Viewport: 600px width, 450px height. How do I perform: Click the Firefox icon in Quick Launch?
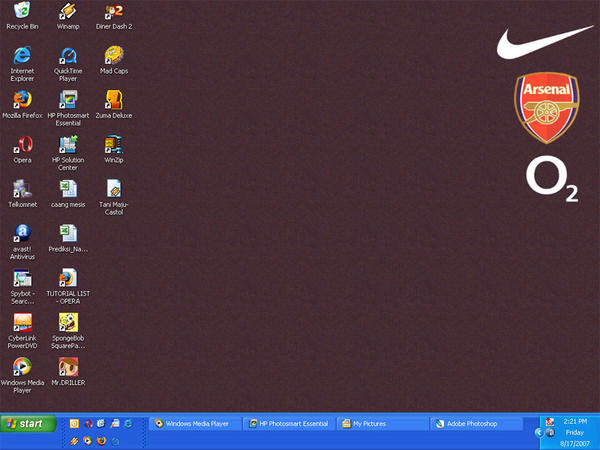coord(101,441)
